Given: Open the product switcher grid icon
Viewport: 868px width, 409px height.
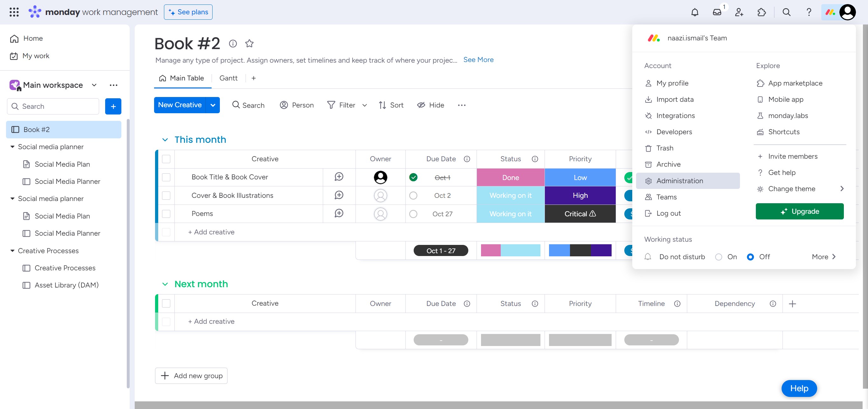Looking at the screenshot, I should click(x=14, y=12).
